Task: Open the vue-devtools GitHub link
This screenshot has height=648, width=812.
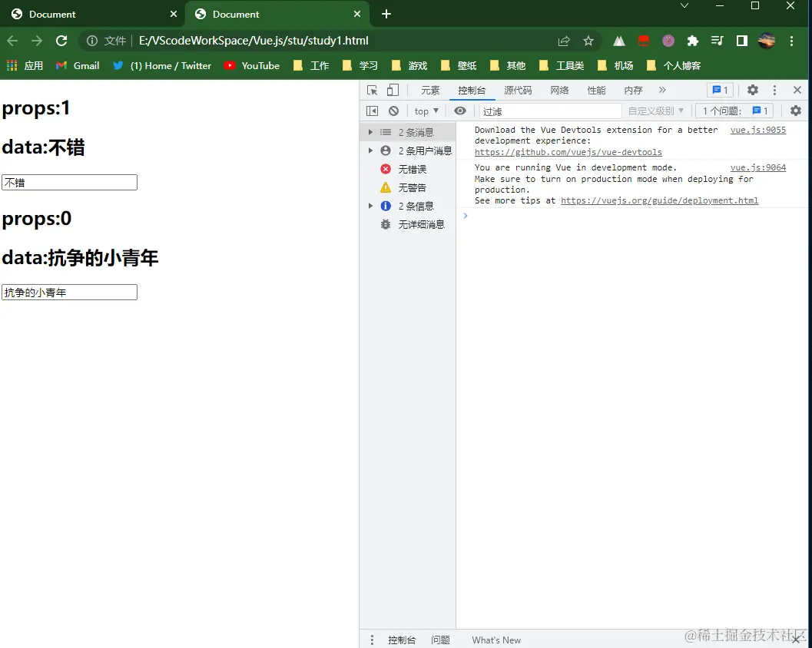Action: pyautogui.click(x=568, y=152)
